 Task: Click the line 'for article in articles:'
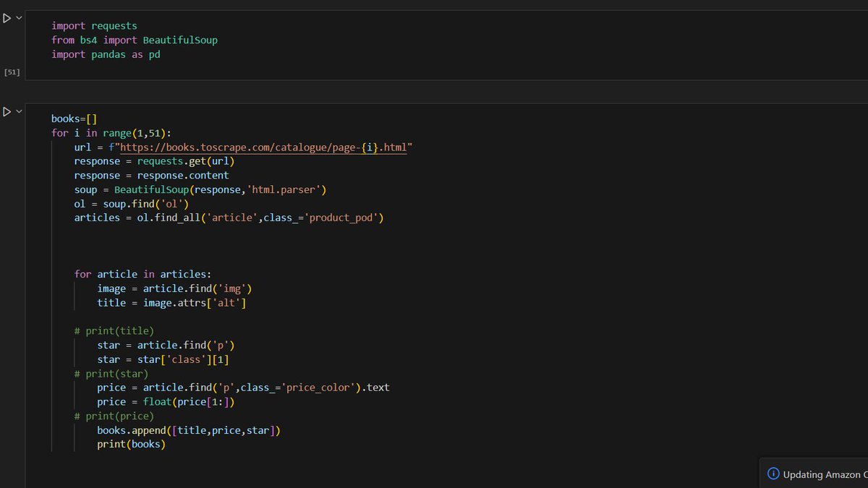coord(142,274)
